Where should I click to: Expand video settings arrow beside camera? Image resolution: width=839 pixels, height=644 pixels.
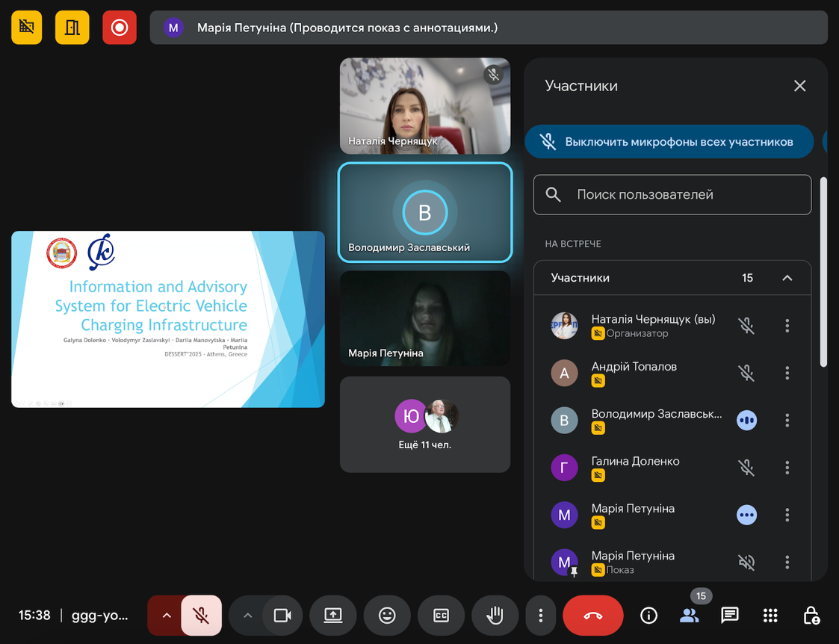coord(248,616)
